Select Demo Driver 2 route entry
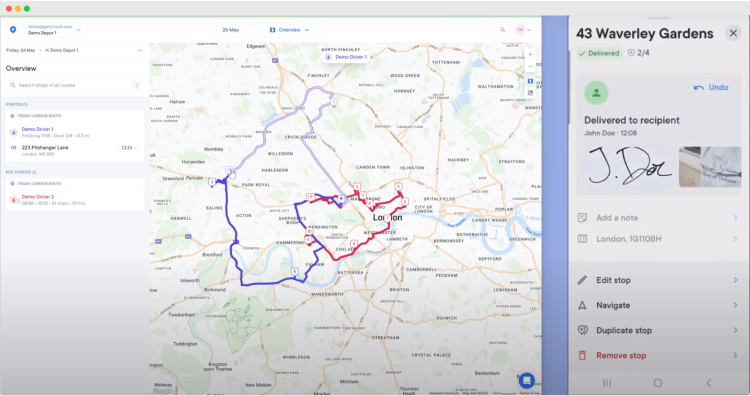The height and width of the screenshot is (396, 750). pyautogui.click(x=75, y=199)
